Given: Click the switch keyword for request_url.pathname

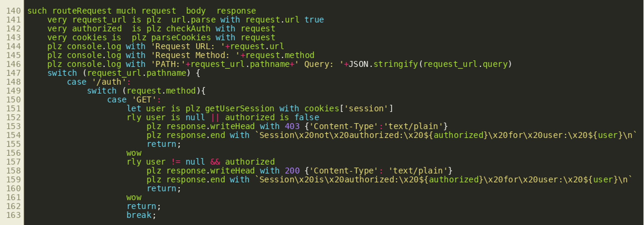Looking at the screenshot, I should pyautogui.click(x=62, y=73).
